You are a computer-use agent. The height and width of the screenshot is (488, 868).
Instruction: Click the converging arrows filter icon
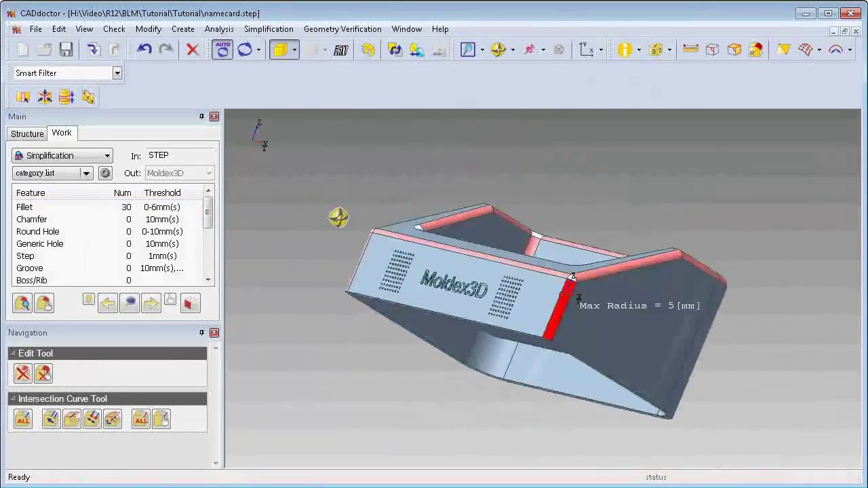[x=45, y=97]
